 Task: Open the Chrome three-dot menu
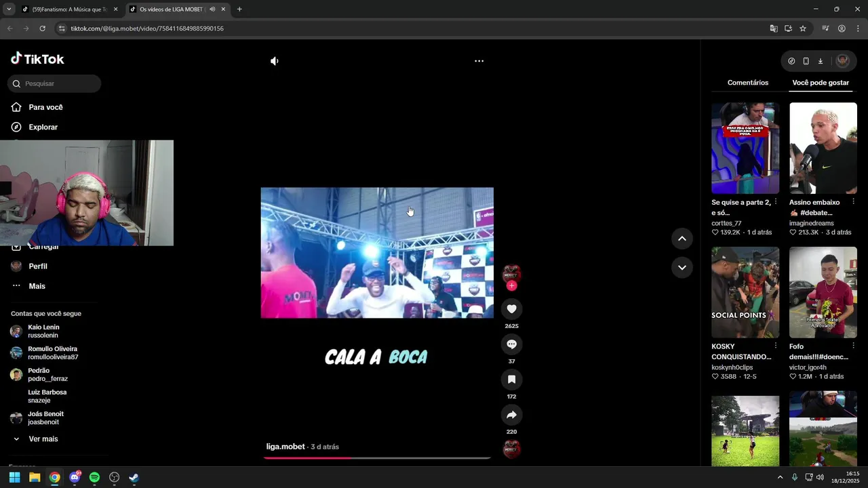point(858,28)
